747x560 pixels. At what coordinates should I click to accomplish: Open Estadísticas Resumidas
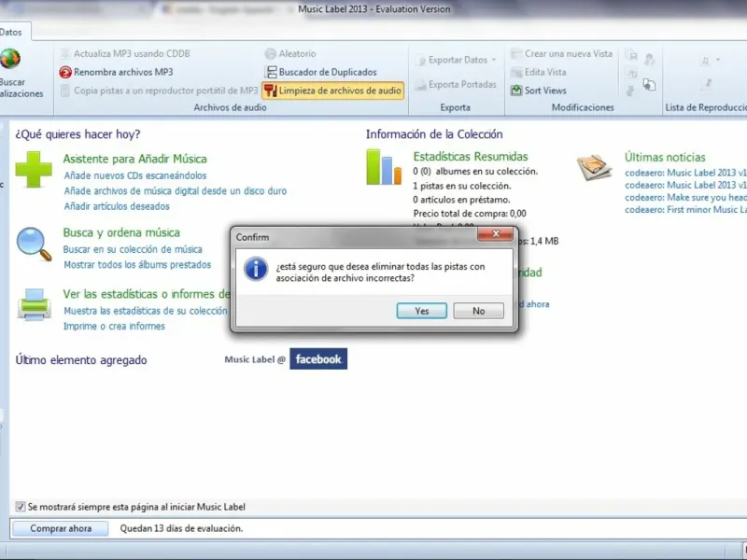471,157
